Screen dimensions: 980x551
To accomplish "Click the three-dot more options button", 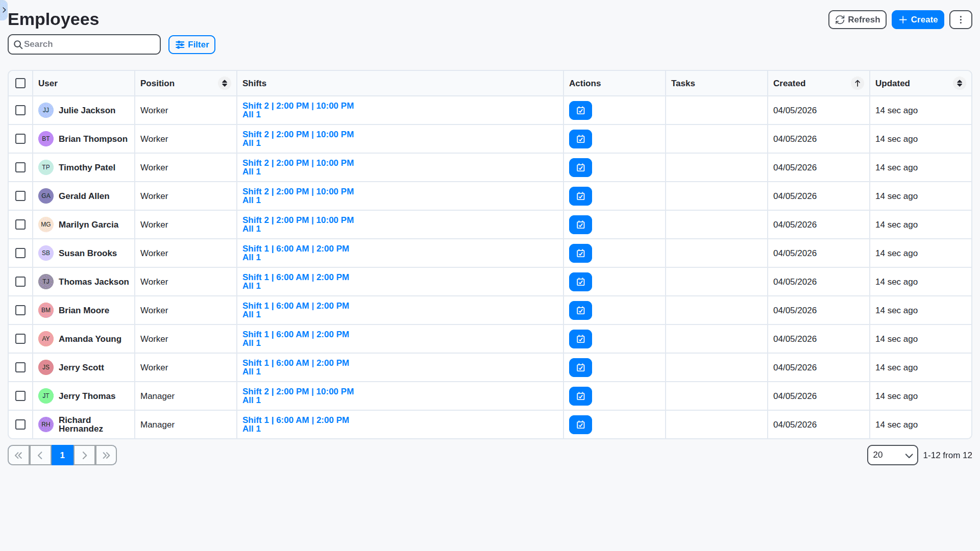I will coord(961,19).
